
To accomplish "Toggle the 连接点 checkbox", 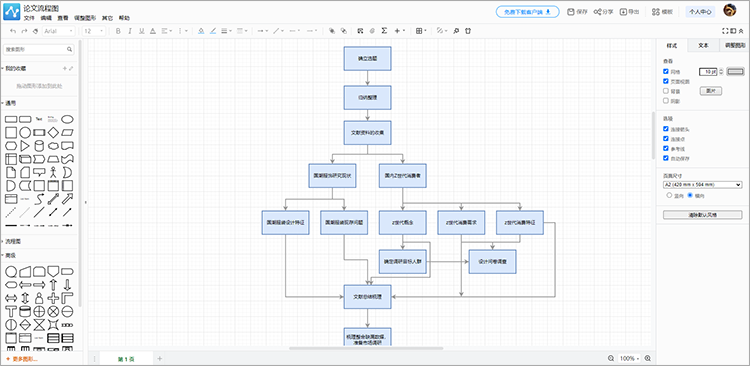I will [x=666, y=139].
